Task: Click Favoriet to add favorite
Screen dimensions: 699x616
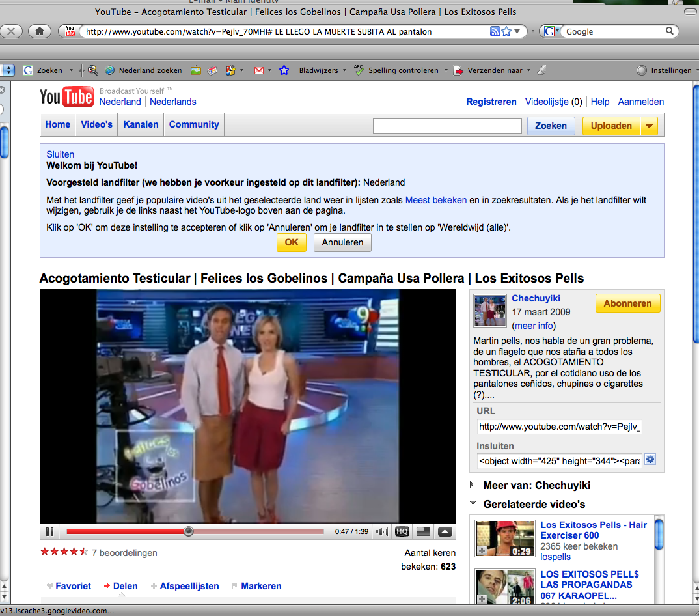Action: (69, 586)
